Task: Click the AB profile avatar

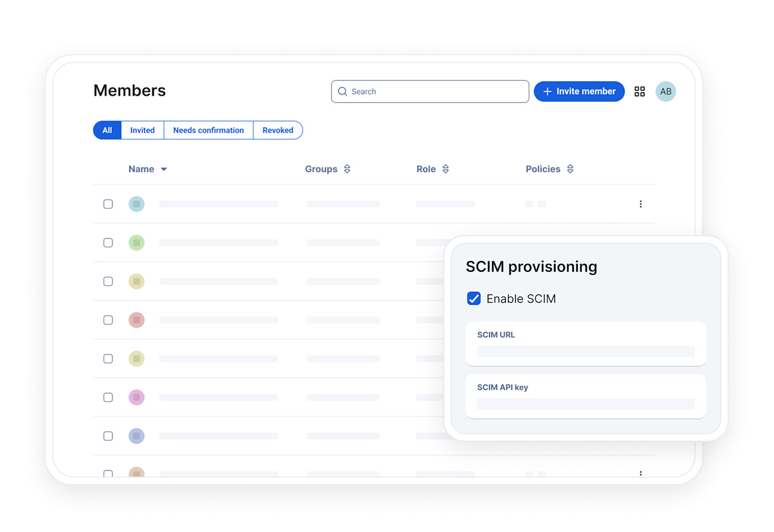Action: click(x=666, y=91)
